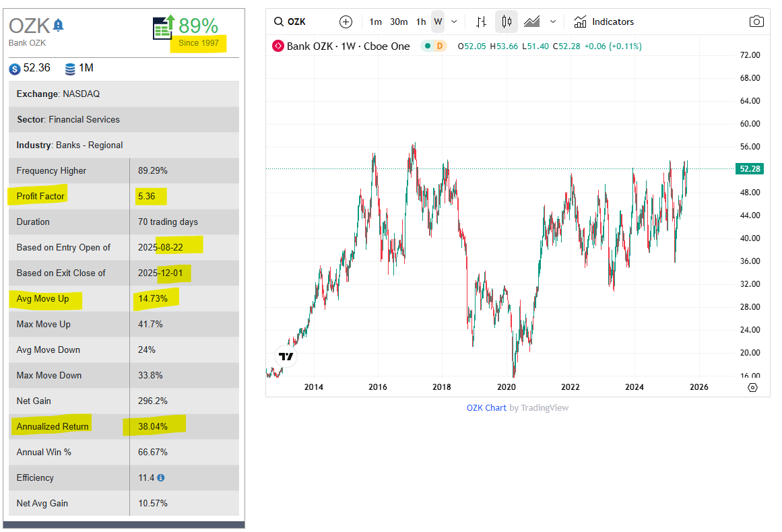Open symbol search for OZK
Screen dimensions: 782x532
(x=290, y=22)
